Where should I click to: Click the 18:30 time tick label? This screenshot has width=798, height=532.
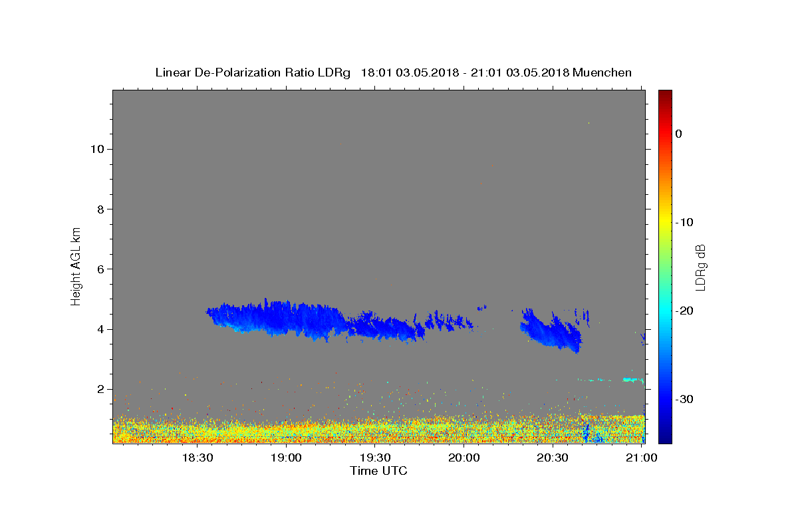click(198, 458)
